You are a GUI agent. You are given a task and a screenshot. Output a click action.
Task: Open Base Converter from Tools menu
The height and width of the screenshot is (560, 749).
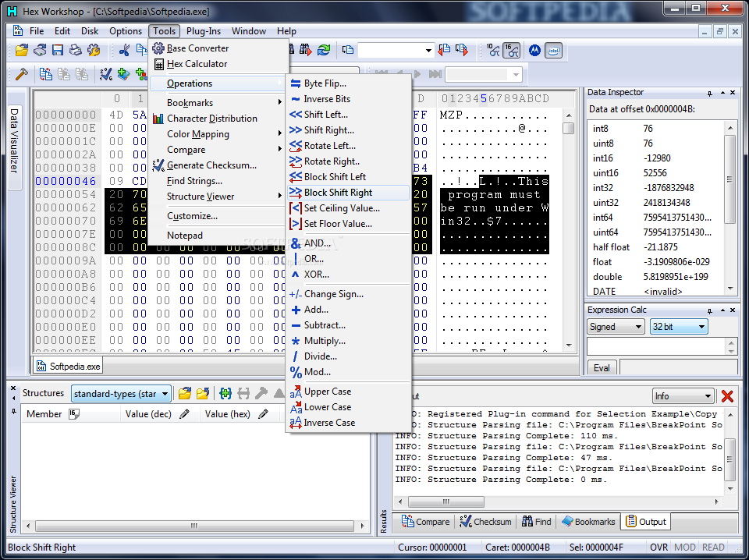tap(218, 48)
